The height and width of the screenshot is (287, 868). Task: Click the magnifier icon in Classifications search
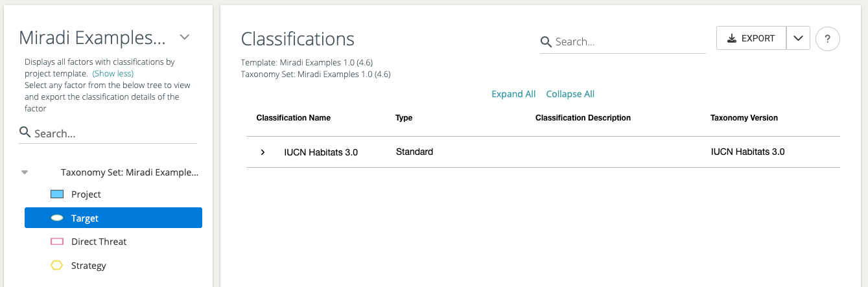click(546, 41)
